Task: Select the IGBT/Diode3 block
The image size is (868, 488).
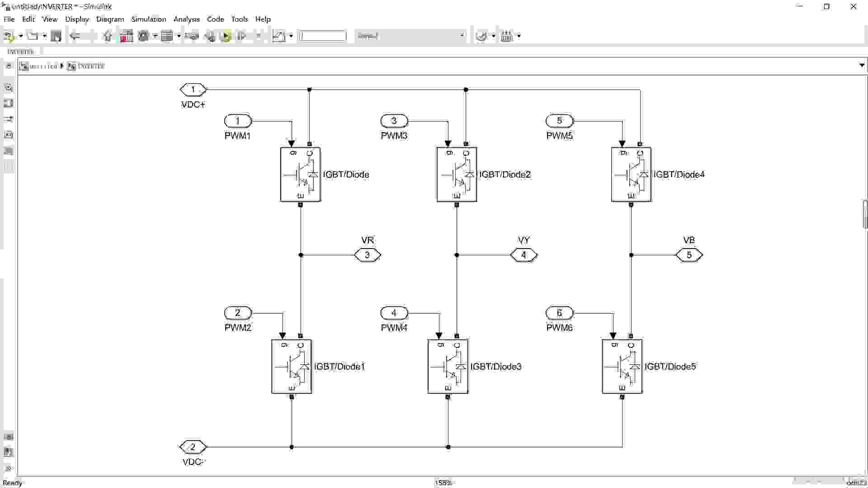Action: click(448, 366)
